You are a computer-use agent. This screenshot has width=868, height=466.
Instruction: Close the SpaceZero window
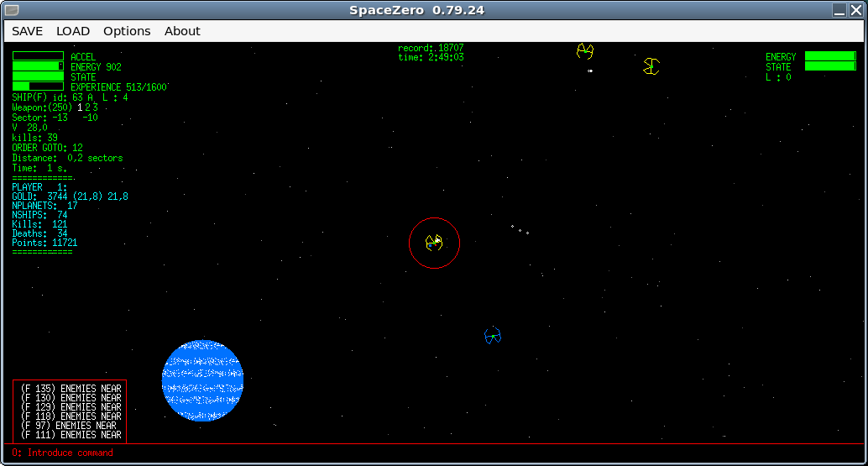tap(855, 10)
